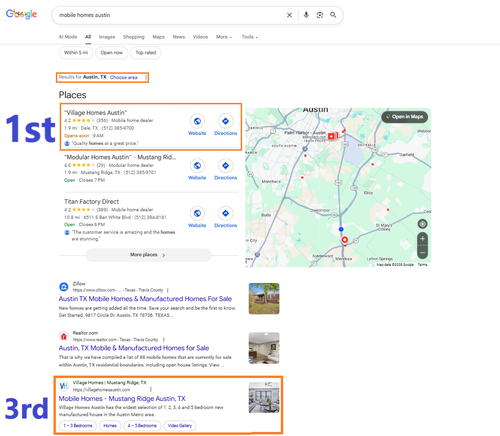This screenshot has height=436, width=500.
Task: Open Village Homes Austin website globe icon
Action: [197, 121]
